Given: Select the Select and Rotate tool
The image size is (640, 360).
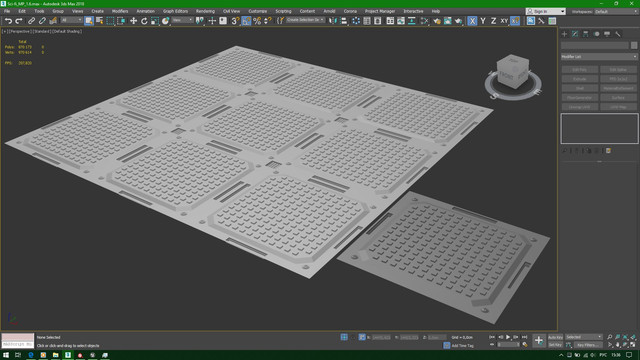Looking at the screenshot, I should [144, 21].
